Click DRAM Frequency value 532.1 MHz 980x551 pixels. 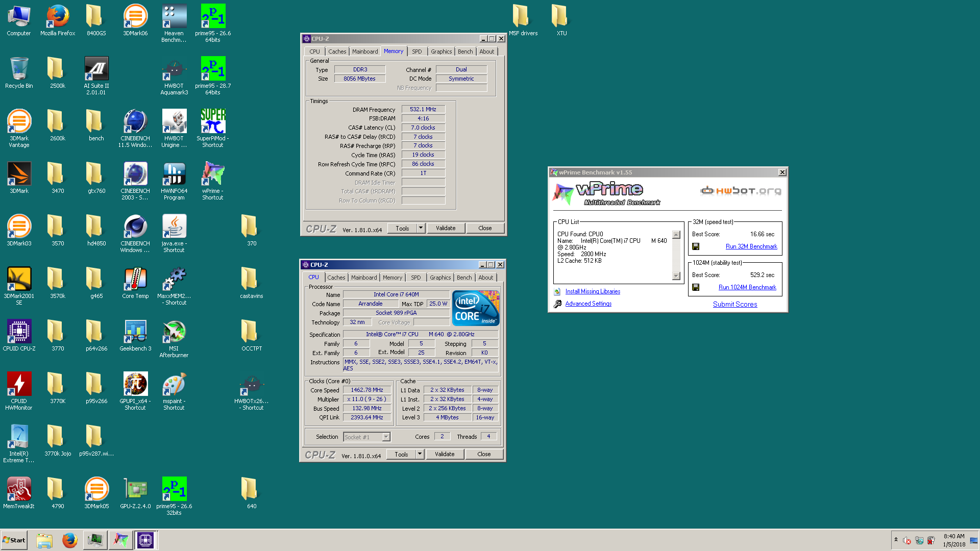[423, 109]
